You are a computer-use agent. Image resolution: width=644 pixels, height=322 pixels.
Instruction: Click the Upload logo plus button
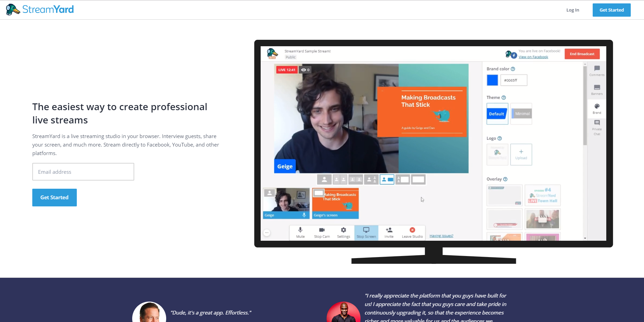[x=521, y=154]
